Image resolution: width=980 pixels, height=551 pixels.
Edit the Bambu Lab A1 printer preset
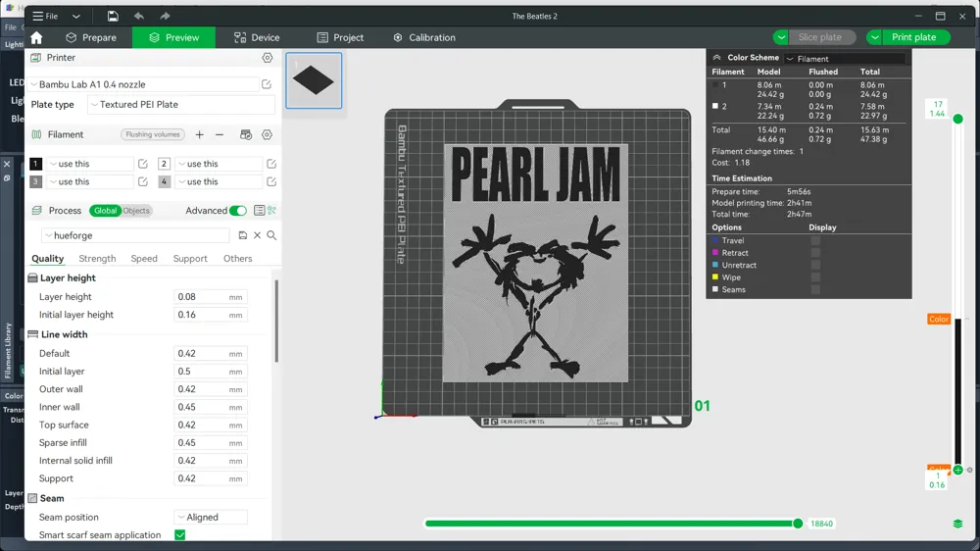(267, 84)
